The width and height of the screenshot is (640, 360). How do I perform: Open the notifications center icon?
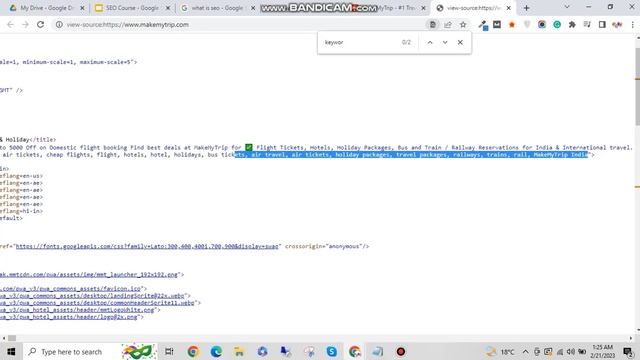coord(629,352)
